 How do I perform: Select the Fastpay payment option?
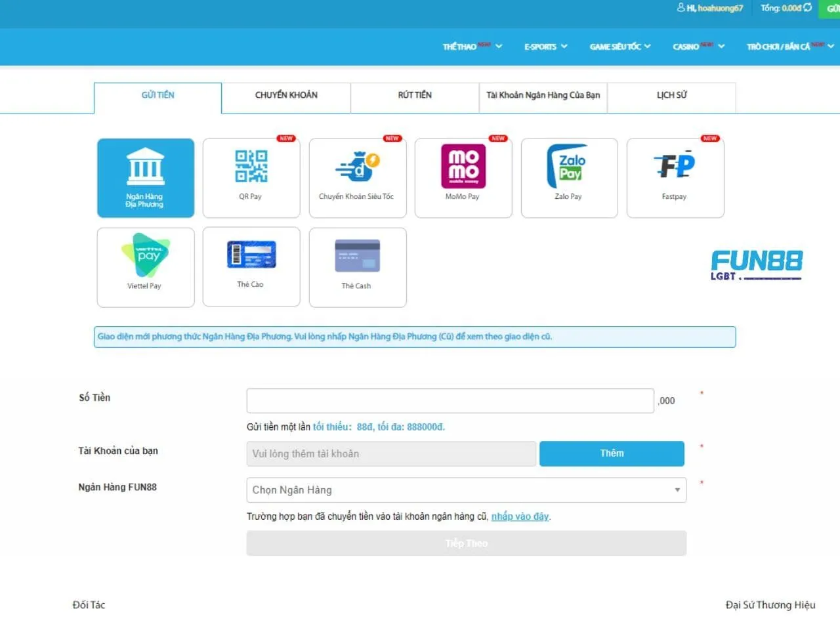(x=675, y=178)
